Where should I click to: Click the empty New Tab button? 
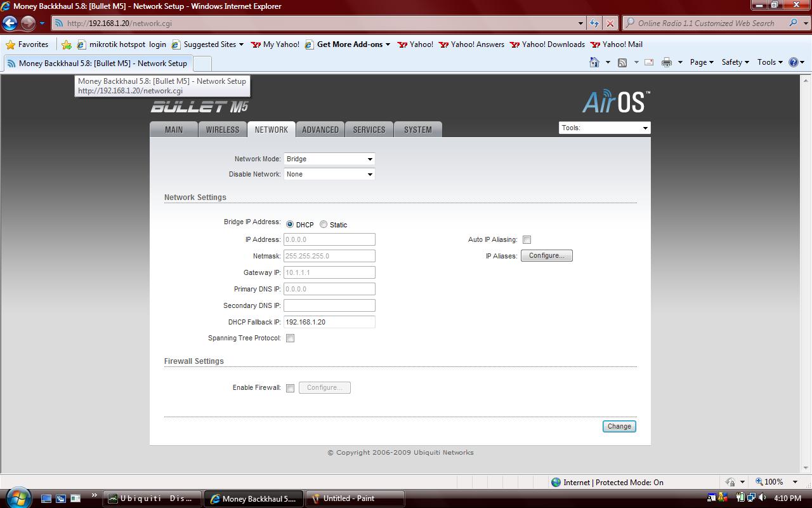pos(202,63)
